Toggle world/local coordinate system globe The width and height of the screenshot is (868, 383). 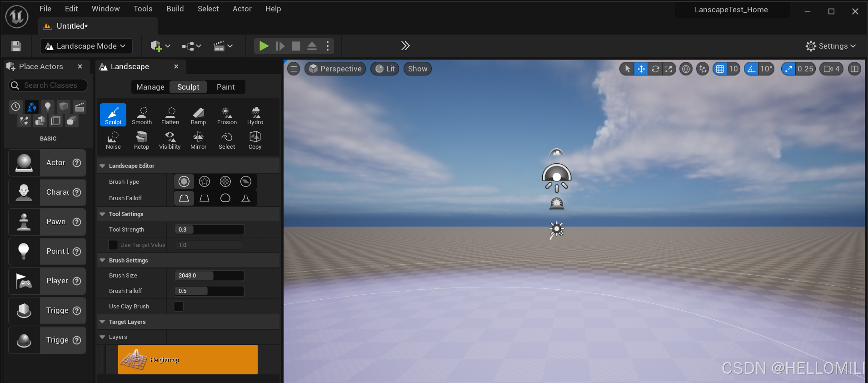686,69
